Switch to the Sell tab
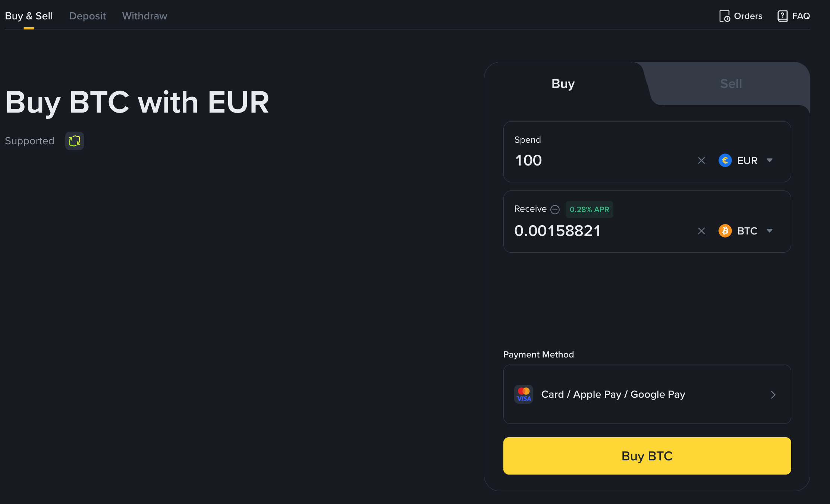This screenshot has height=504, width=830. pyautogui.click(x=731, y=84)
